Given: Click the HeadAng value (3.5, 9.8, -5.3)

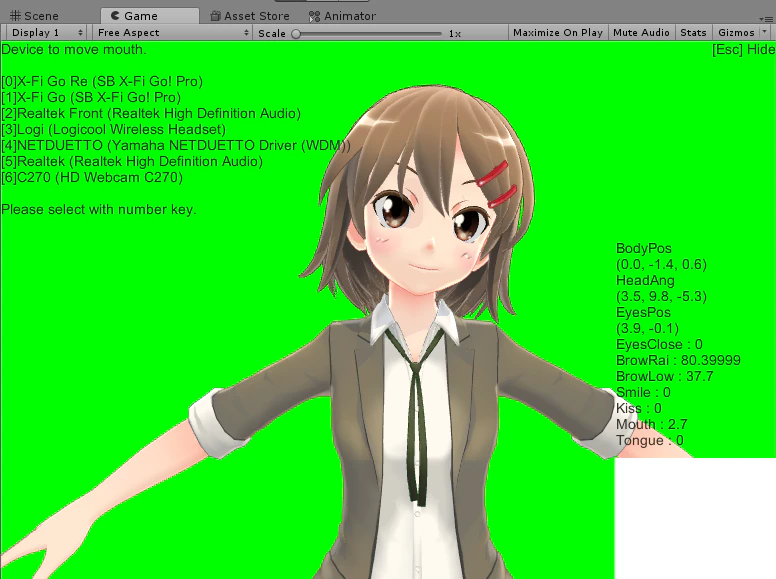Looking at the screenshot, I should point(661,296).
